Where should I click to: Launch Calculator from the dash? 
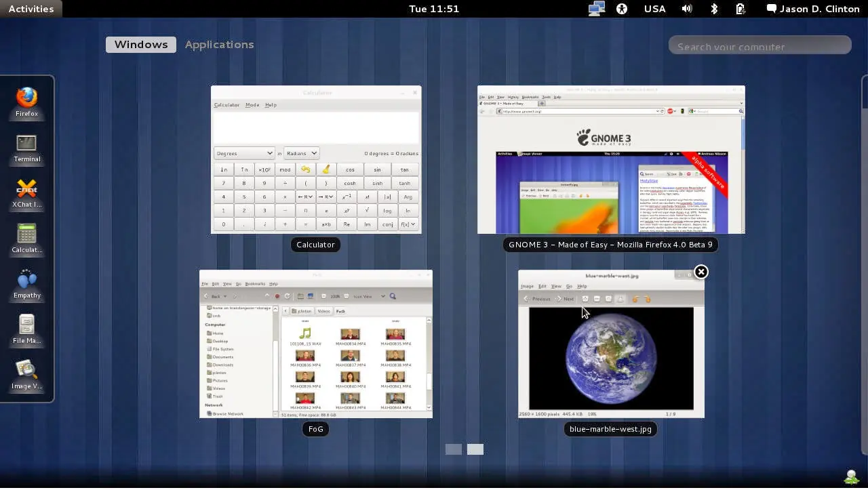(26, 238)
